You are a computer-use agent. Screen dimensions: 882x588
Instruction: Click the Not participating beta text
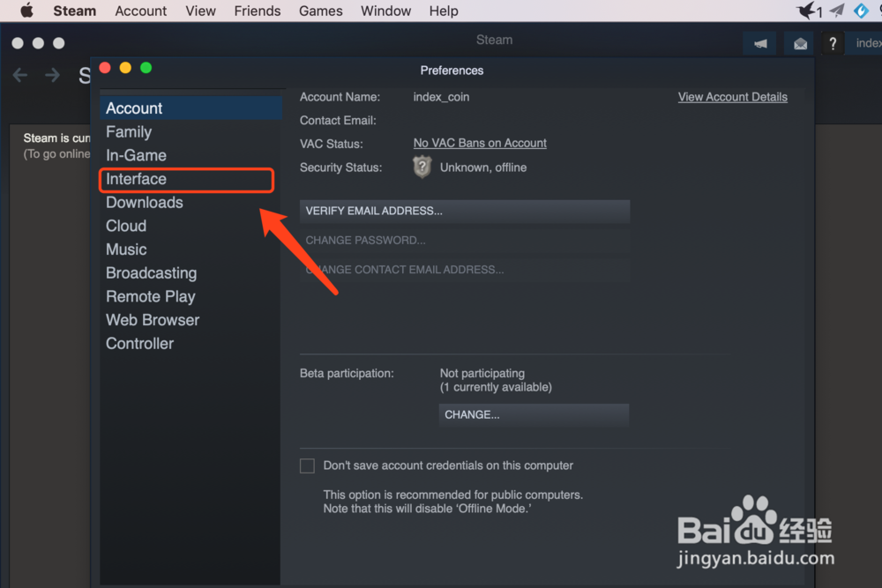[482, 373]
